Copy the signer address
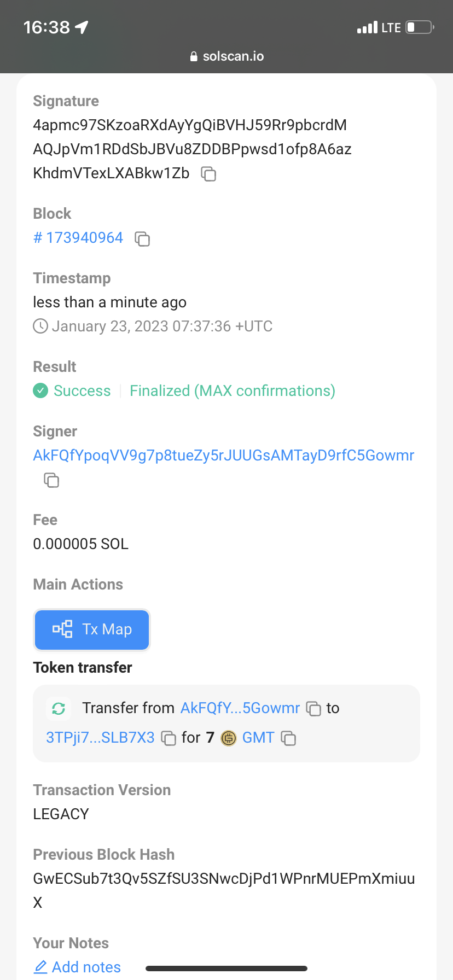This screenshot has width=453, height=980. (51, 480)
